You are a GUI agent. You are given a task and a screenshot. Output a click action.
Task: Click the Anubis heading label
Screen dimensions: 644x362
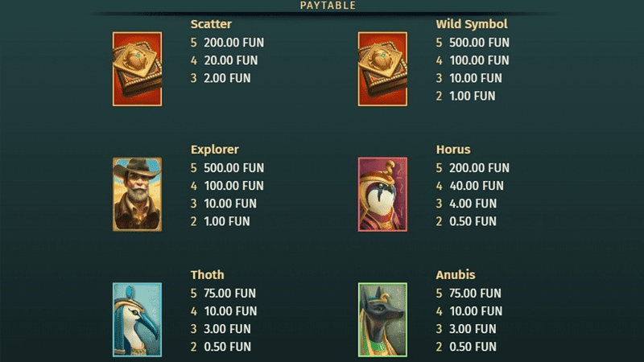tap(456, 275)
